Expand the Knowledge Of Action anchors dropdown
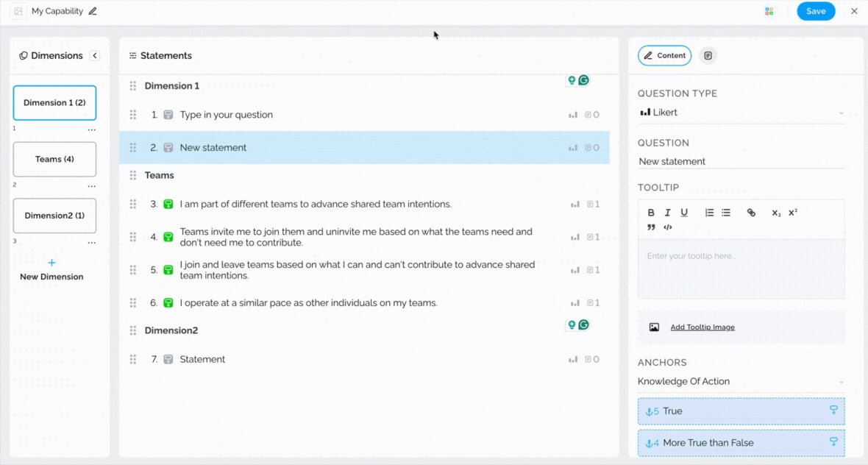 click(x=741, y=382)
